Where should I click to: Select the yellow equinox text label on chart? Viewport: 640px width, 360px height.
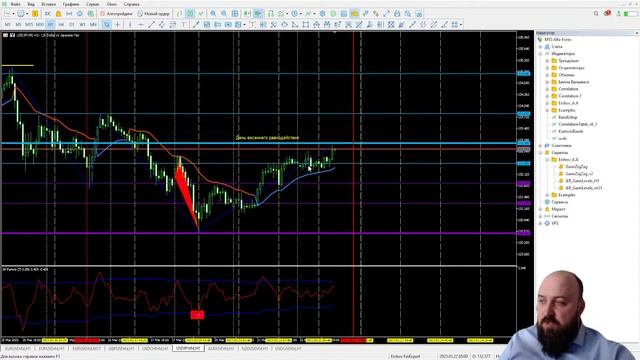(x=267, y=138)
